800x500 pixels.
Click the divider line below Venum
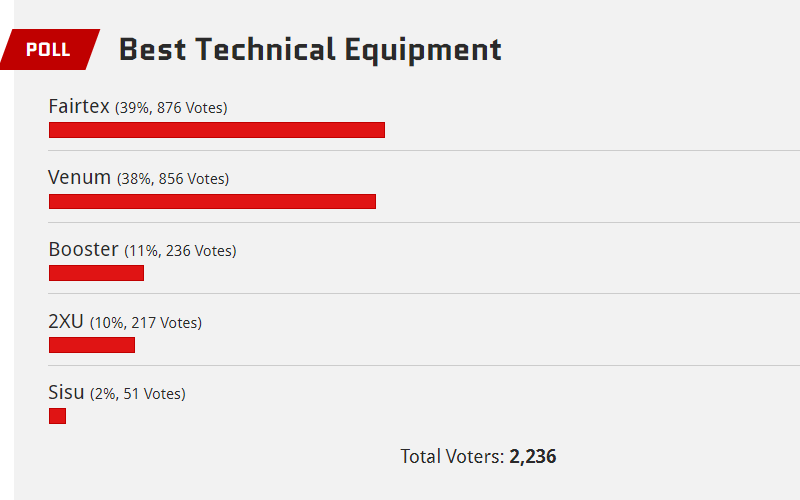(424, 222)
